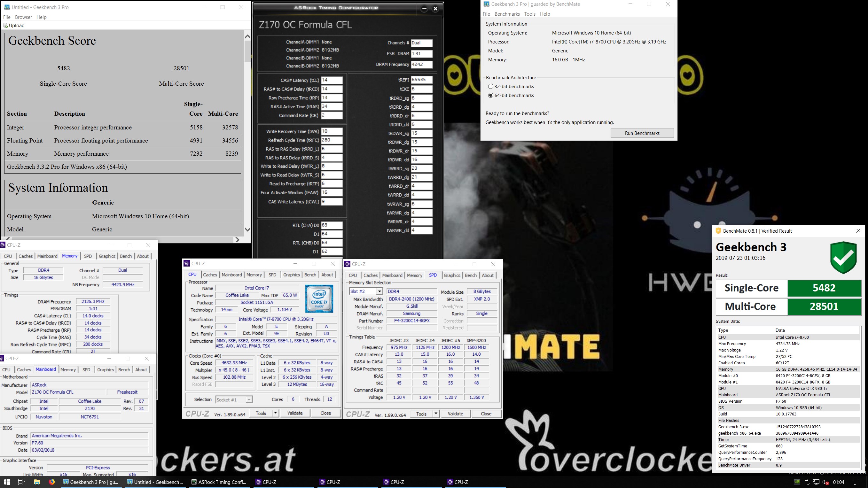
Task: Switch to Geekbench 3 Pro guarded taskbar button
Action: point(91,482)
